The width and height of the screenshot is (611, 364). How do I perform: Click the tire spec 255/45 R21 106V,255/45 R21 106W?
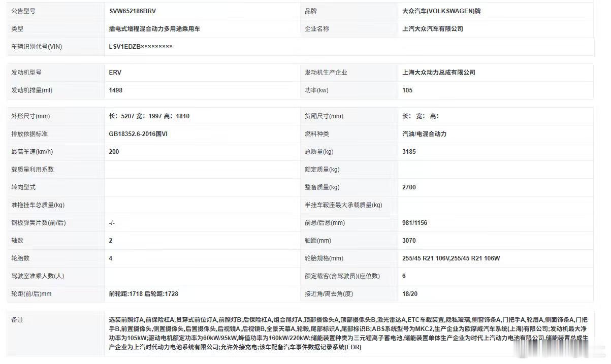click(451, 258)
